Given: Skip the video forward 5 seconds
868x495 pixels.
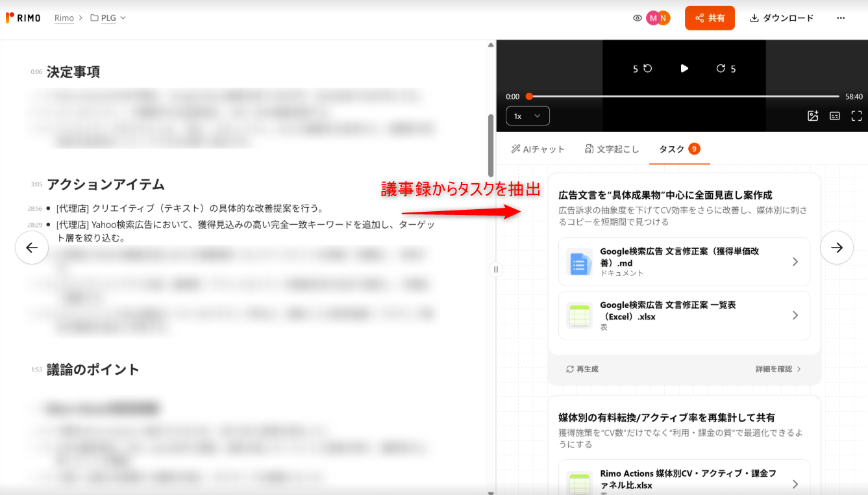Looking at the screenshot, I should (x=726, y=69).
